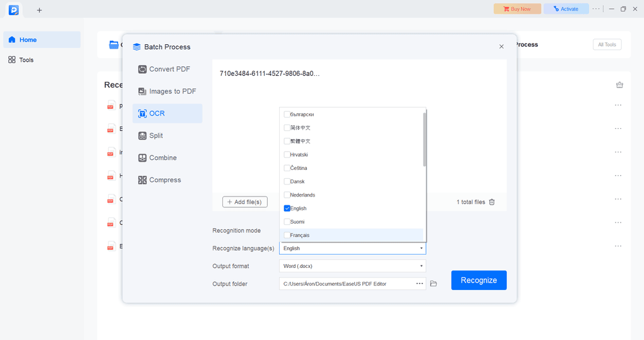Select the OCR tab
The width and height of the screenshot is (644, 340).
(x=167, y=114)
